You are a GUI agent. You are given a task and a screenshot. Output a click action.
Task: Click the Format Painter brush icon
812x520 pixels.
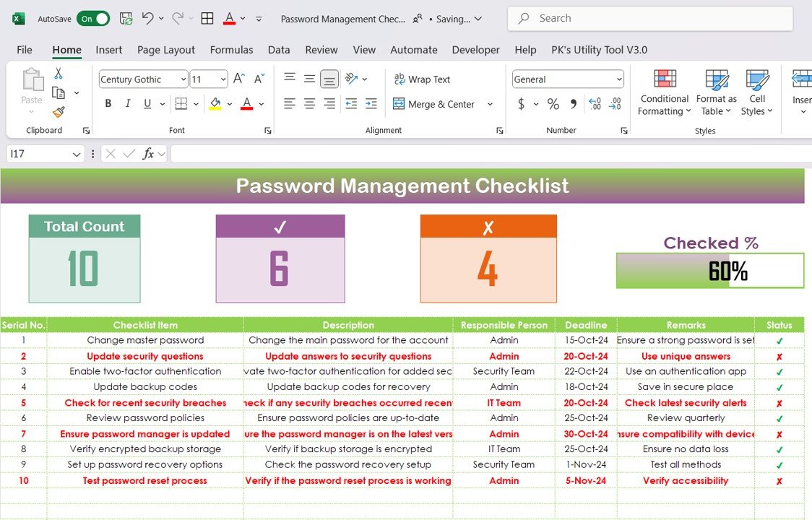(59, 112)
